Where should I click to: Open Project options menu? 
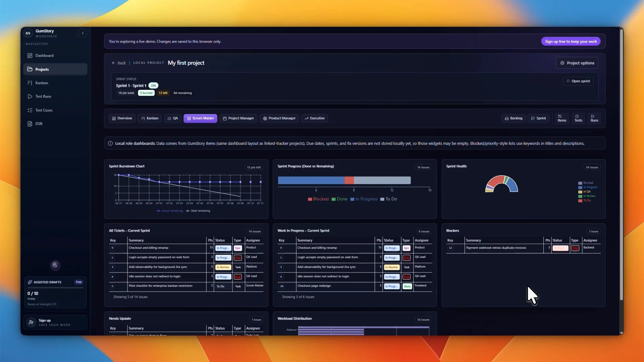[x=577, y=63]
